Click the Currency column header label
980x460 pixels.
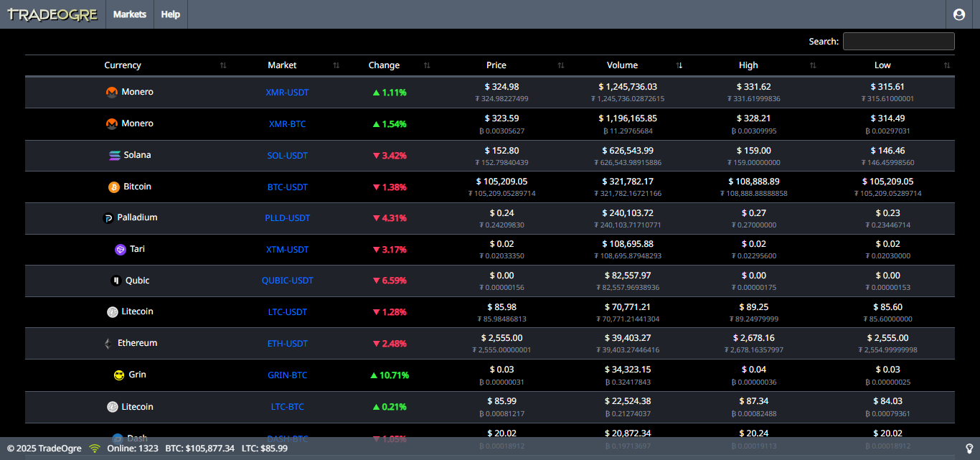tap(123, 65)
